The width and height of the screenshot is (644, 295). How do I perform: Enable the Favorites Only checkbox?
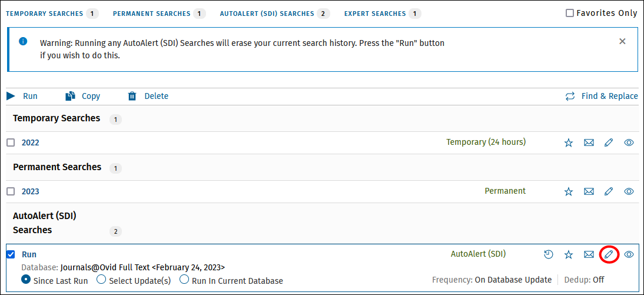(570, 13)
